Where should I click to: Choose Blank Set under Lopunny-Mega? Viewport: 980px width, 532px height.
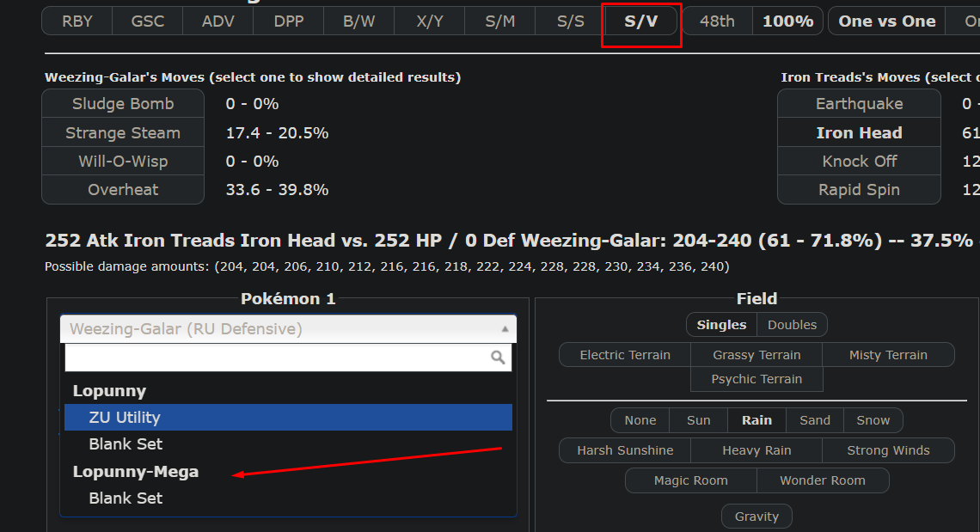coord(126,498)
